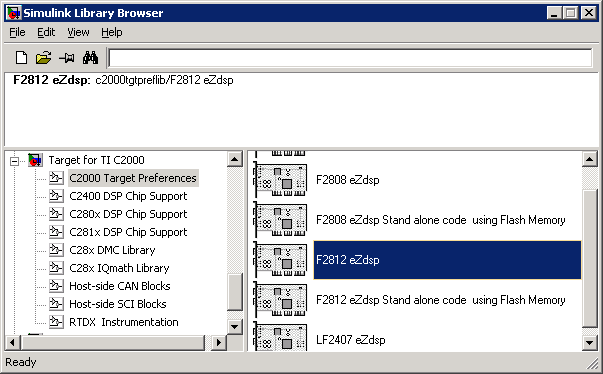Select Target for TI C2000 label
603x374 pixels.
97,160
